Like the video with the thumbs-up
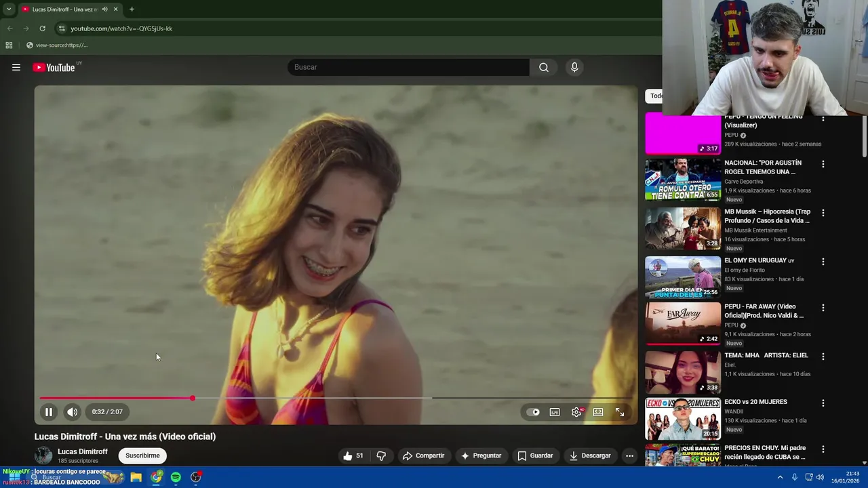868x488 pixels. point(353,455)
